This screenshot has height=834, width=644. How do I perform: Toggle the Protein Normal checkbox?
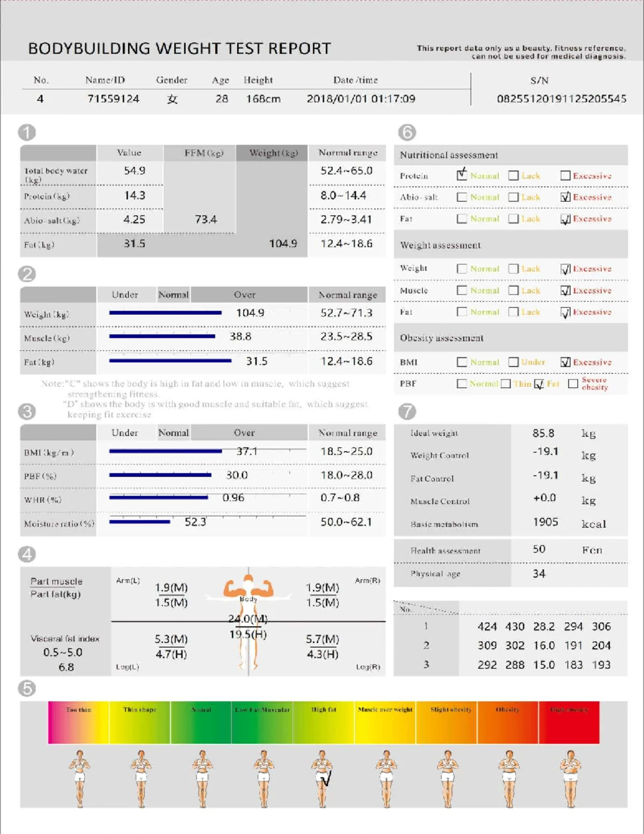(x=462, y=175)
